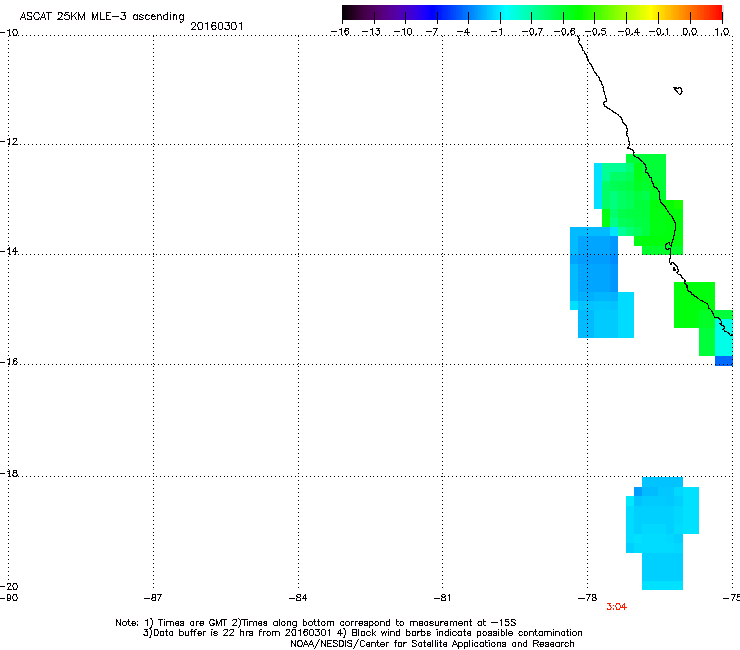Image resolution: width=740 pixels, height=650 pixels.
Task: Click the -13 label on the color scale
Action: point(371,32)
